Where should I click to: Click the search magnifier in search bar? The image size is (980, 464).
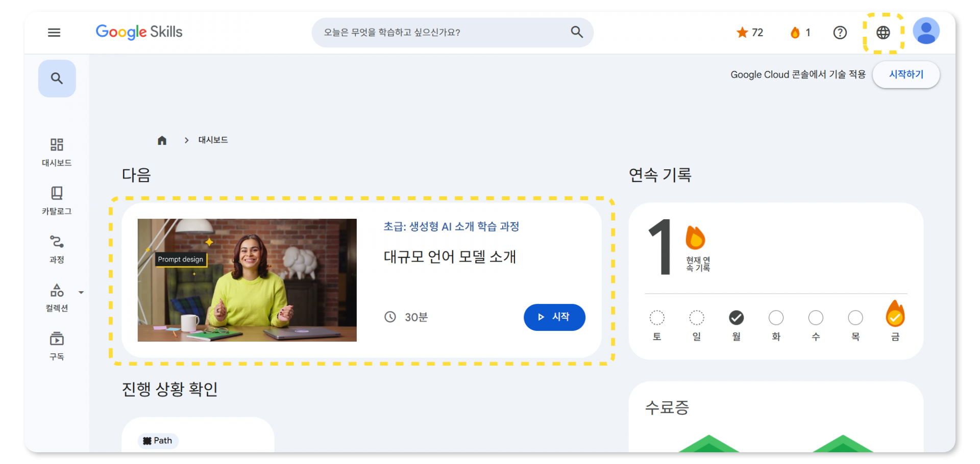(577, 32)
